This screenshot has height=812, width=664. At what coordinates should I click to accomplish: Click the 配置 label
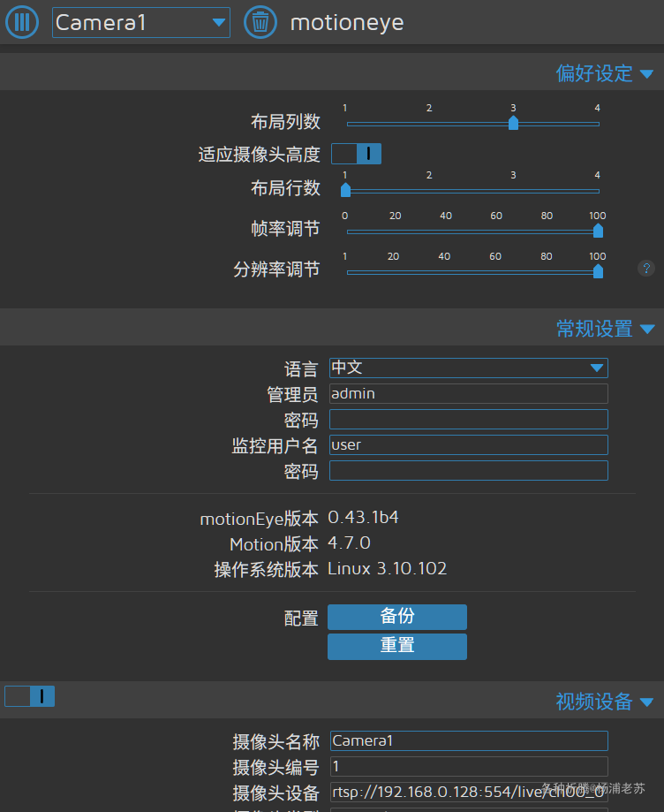coord(301,618)
